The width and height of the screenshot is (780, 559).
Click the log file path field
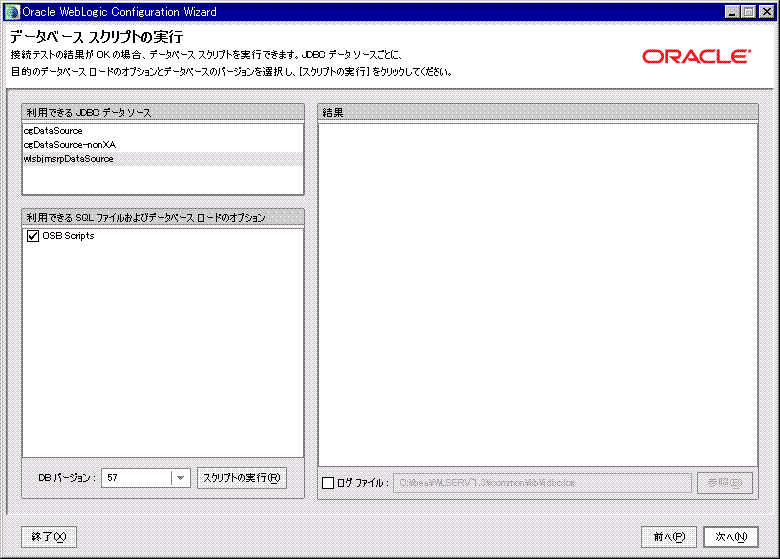(x=542, y=482)
